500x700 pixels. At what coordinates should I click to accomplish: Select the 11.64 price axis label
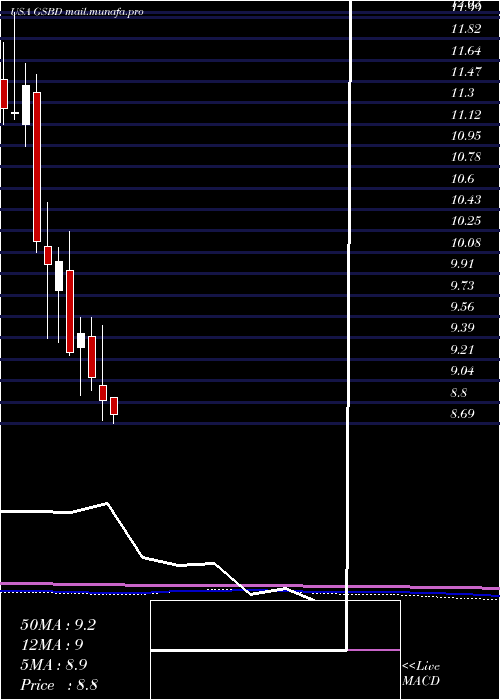(x=466, y=51)
